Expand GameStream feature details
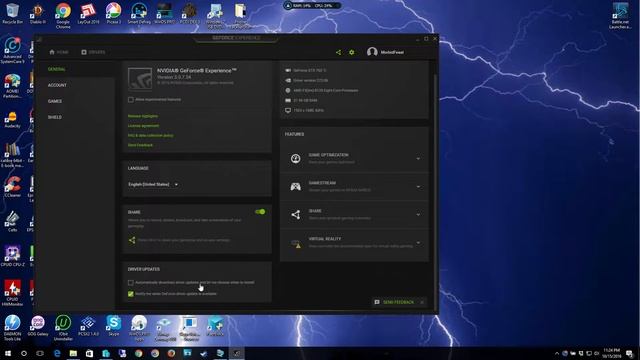640x360 pixels. tap(418, 187)
